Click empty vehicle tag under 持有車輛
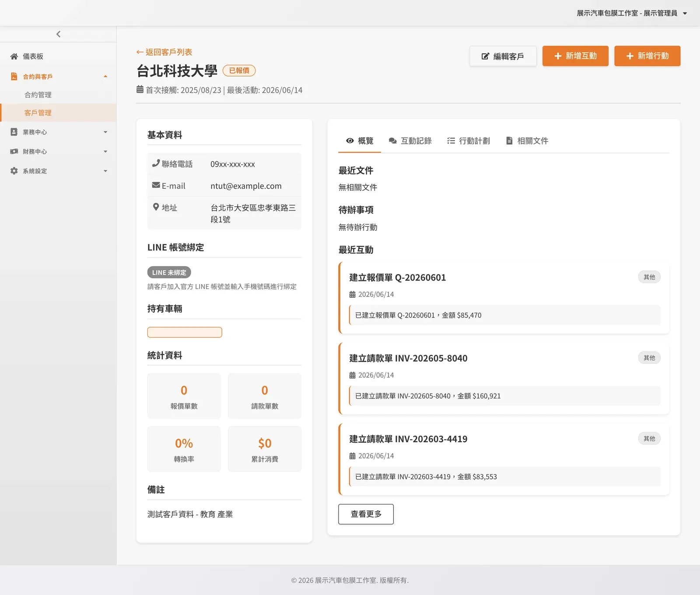700x595 pixels. coord(185,332)
